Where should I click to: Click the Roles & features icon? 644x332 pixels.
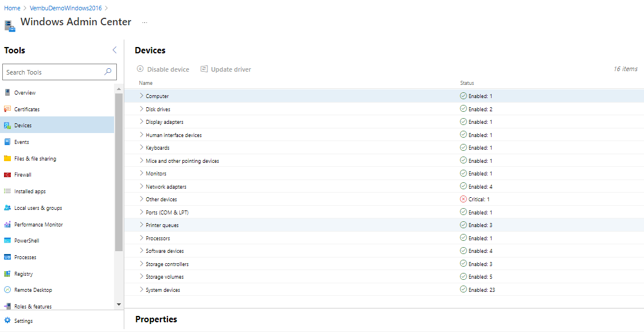(x=7, y=306)
